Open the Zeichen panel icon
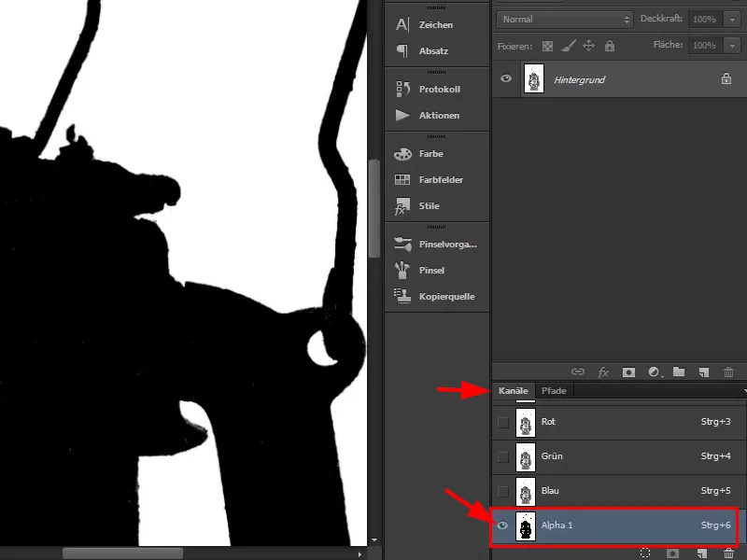The image size is (747, 560). pyautogui.click(x=402, y=25)
